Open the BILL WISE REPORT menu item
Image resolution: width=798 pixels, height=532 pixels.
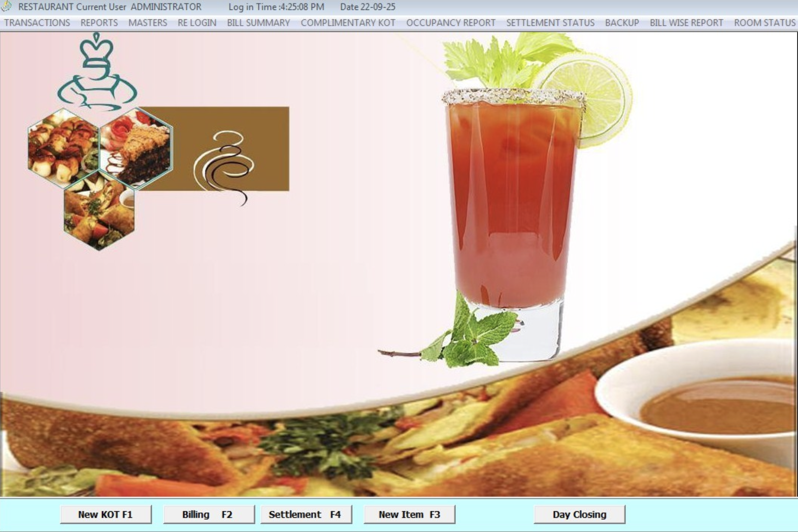pyautogui.click(x=686, y=23)
